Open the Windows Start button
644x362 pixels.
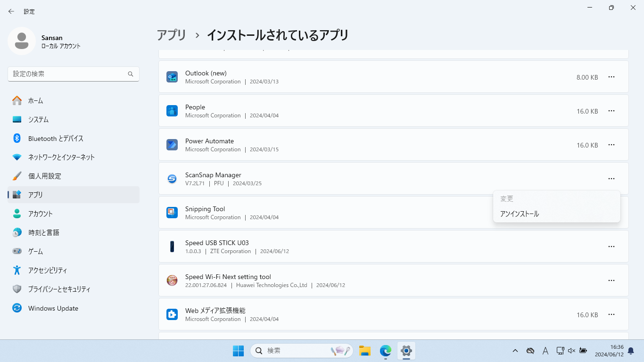coord(238,351)
